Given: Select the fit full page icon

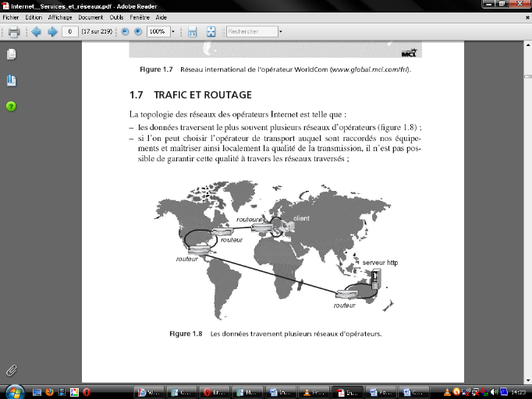Looking at the screenshot, I should coord(211,31).
